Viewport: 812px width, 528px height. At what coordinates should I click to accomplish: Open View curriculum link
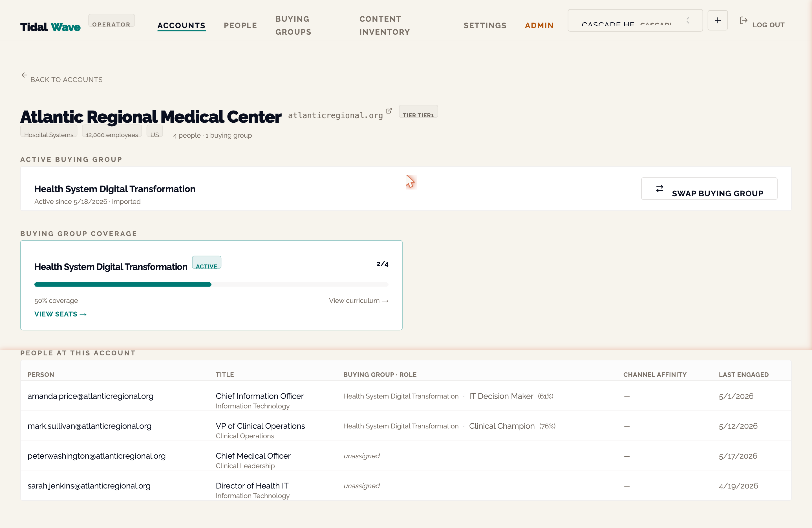pos(359,300)
